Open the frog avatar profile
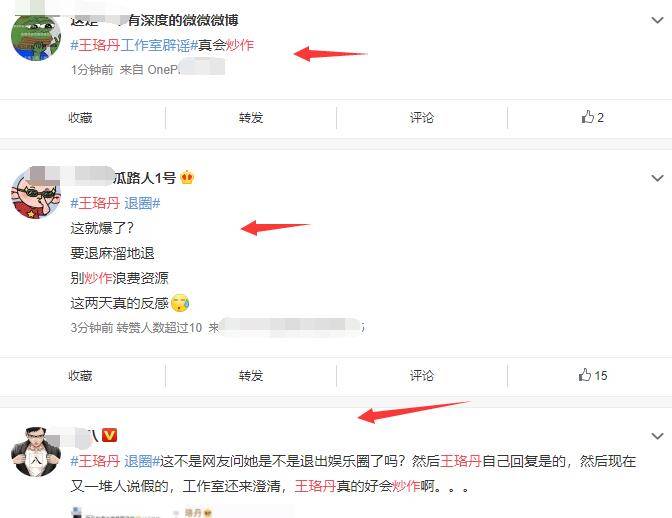The image size is (672, 518). [x=36, y=36]
